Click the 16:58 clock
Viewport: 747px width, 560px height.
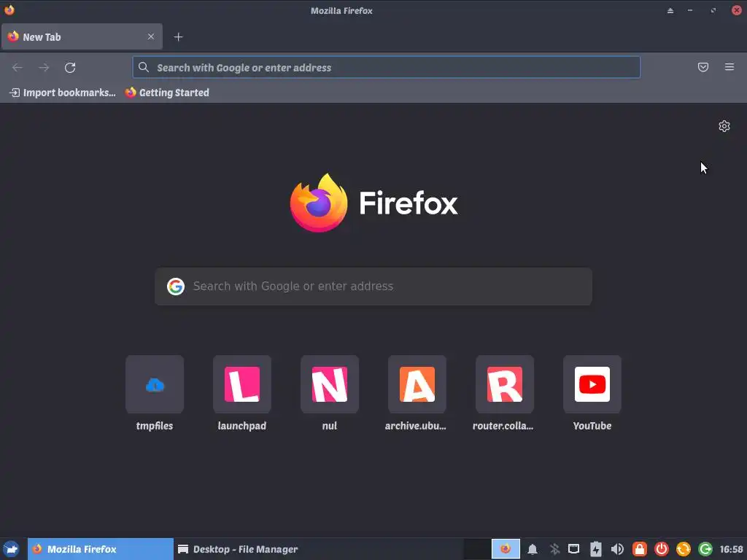tap(731, 549)
